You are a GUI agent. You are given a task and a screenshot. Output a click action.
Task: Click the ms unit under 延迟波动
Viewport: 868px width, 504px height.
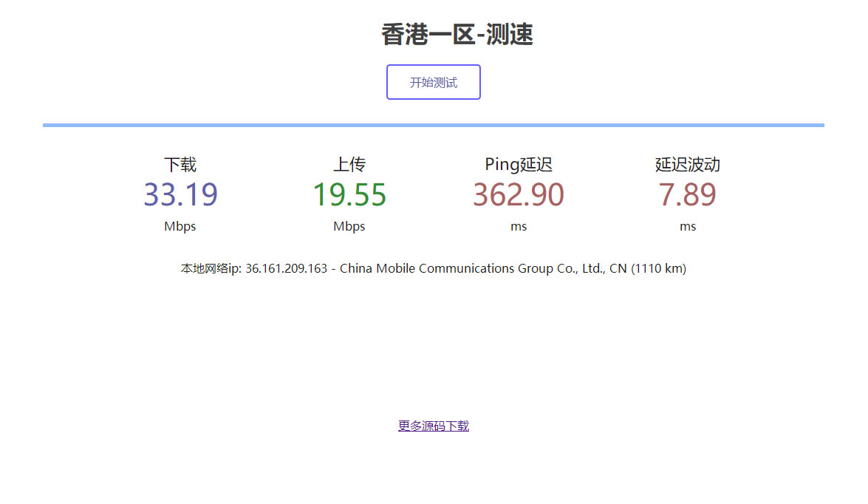pyautogui.click(x=687, y=227)
